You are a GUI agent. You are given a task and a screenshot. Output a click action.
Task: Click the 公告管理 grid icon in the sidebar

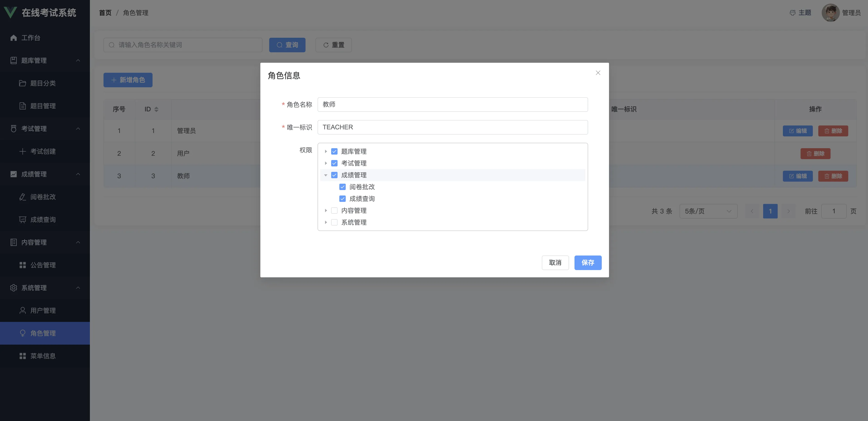(x=22, y=265)
